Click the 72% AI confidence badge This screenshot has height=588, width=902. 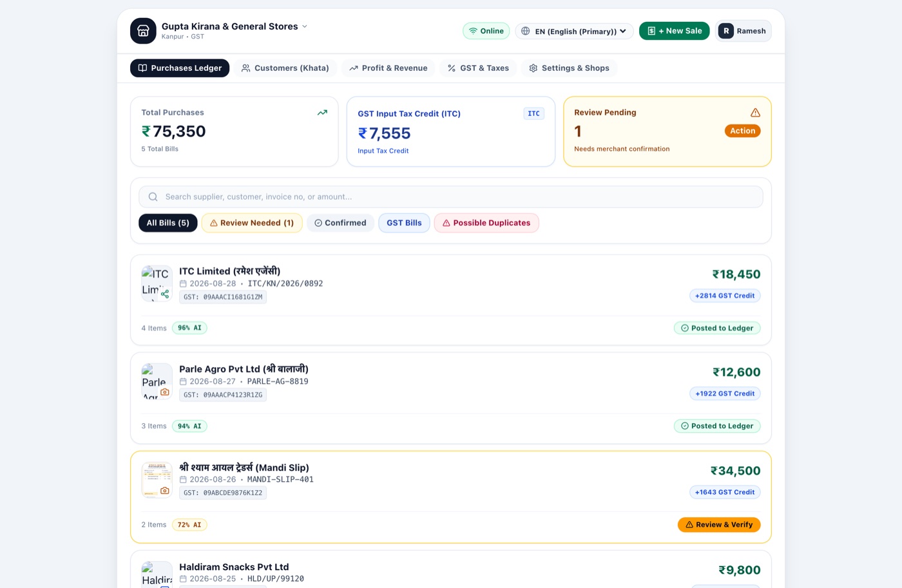pyautogui.click(x=189, y=525)
